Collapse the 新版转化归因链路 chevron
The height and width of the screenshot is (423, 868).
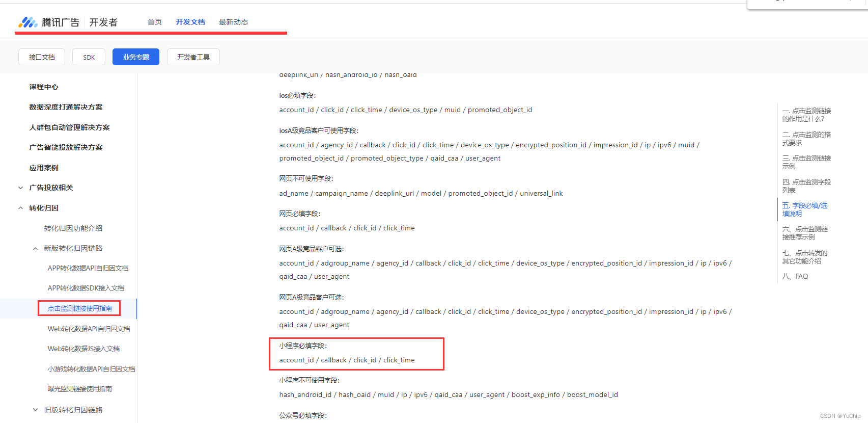35,249
